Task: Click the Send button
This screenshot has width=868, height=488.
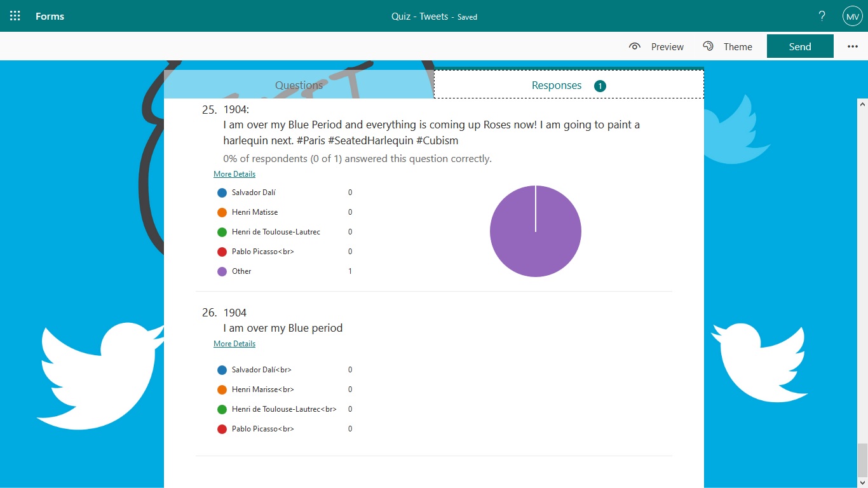Action: tap(800, 46)
